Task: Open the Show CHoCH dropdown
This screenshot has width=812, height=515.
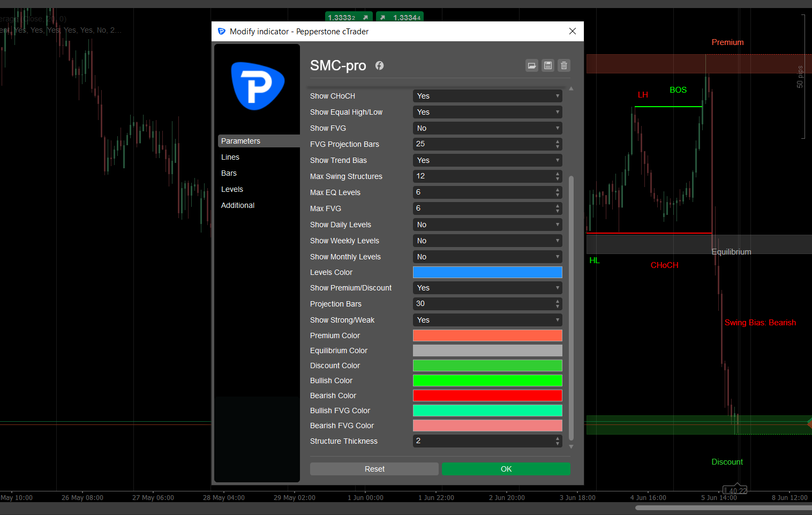Action: [x=487, y=96]
